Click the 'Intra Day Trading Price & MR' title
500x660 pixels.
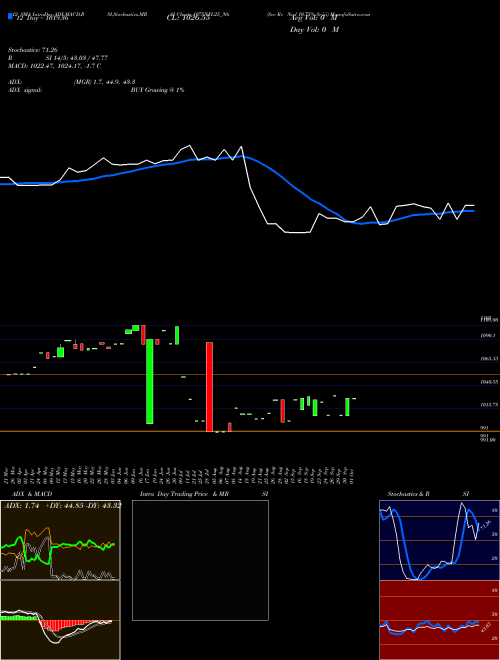click(185, 494)
